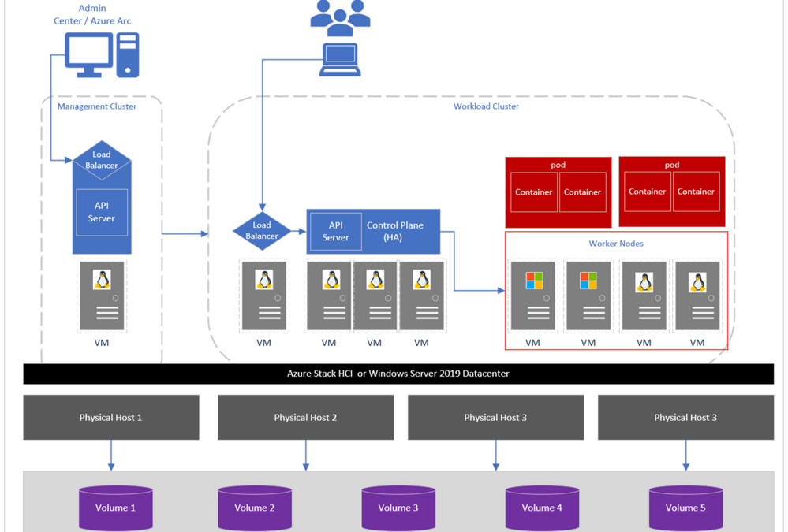The image size is (788, 532).
Task: Click the Volume 3 cylinder
Action: [398, 508]
